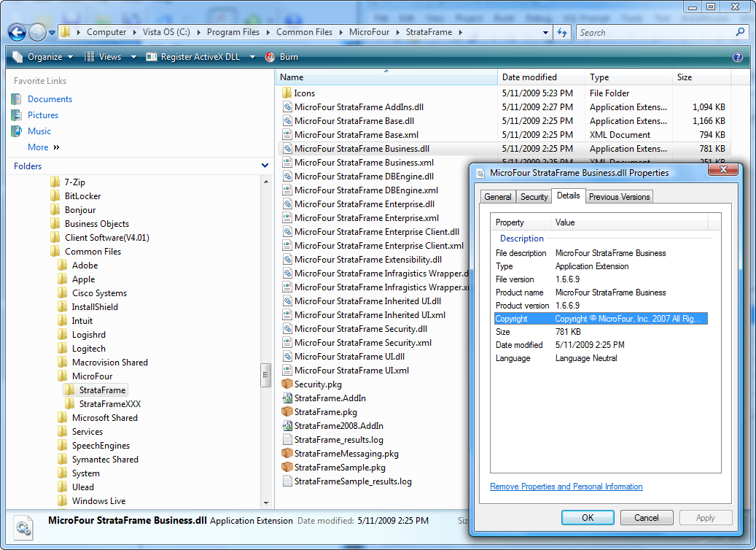Open the address bar history dropdown

(x=546, y=32)
